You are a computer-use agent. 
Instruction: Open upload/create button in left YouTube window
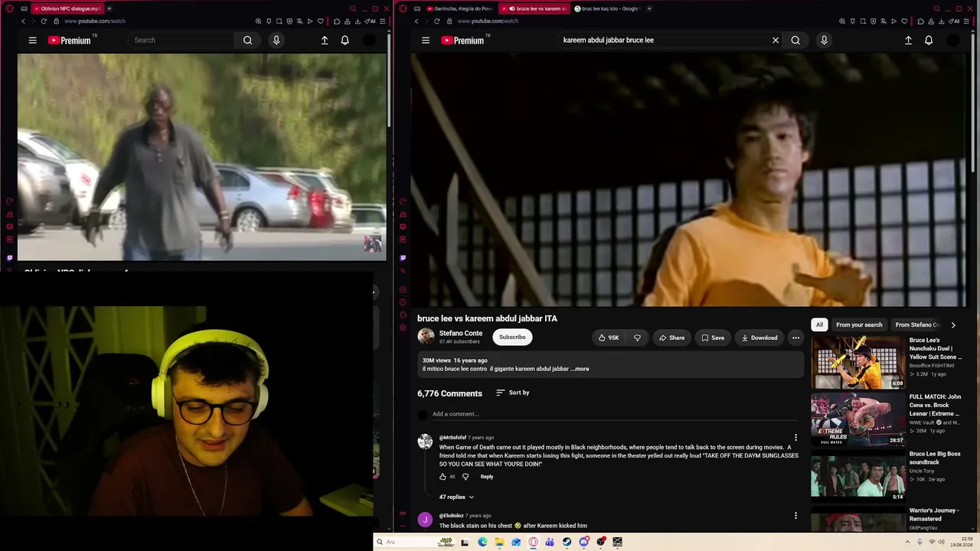[325, 41]
